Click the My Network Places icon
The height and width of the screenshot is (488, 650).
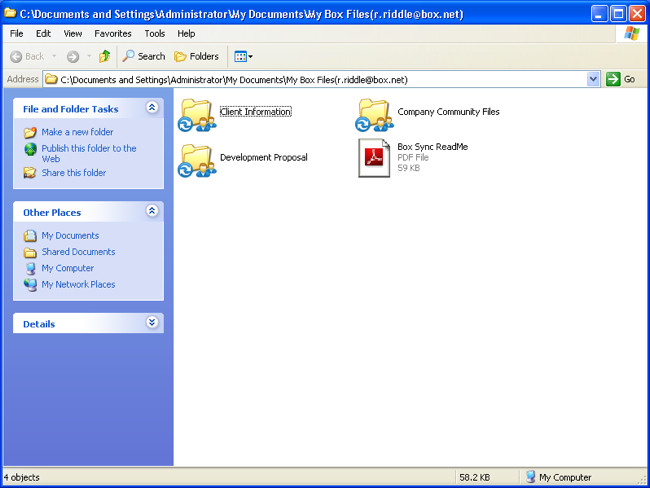coord(30,285)
